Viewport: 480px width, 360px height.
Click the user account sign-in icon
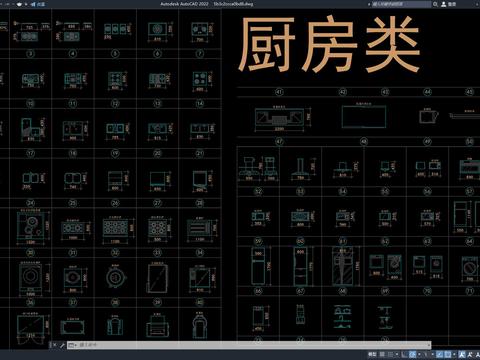coord(444,4)
